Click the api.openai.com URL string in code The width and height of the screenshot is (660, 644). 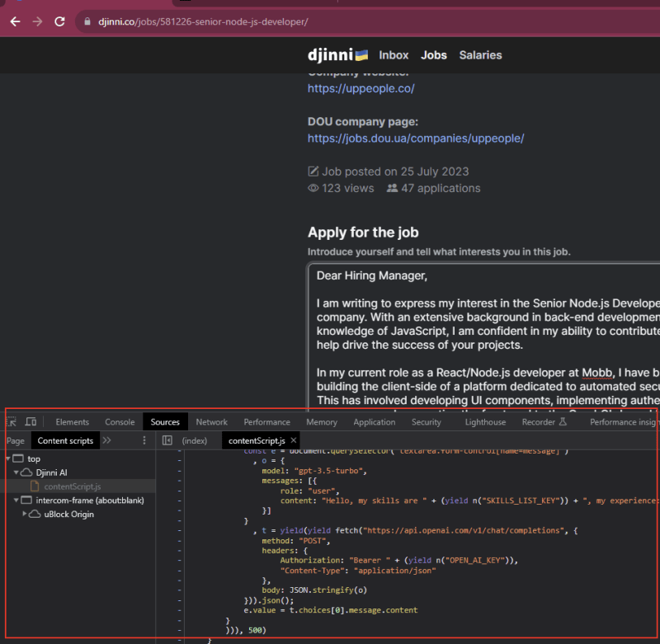[462, 530]
